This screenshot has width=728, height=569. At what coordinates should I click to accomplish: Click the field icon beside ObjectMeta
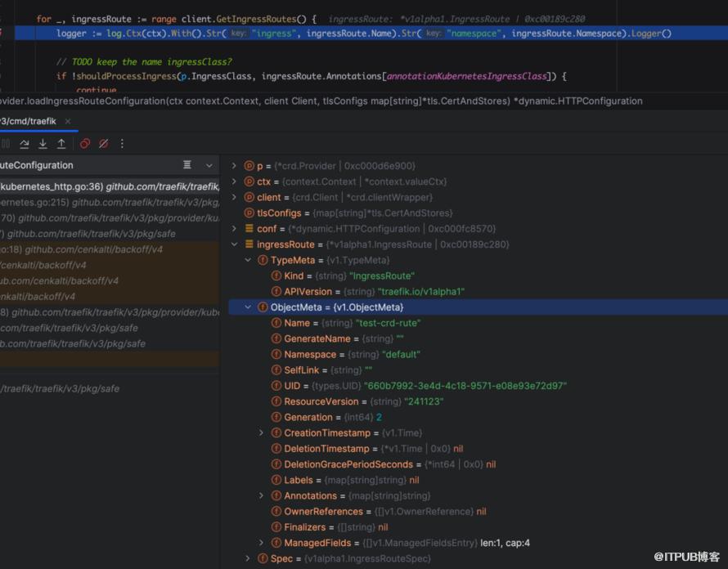[x=263, y=307]
